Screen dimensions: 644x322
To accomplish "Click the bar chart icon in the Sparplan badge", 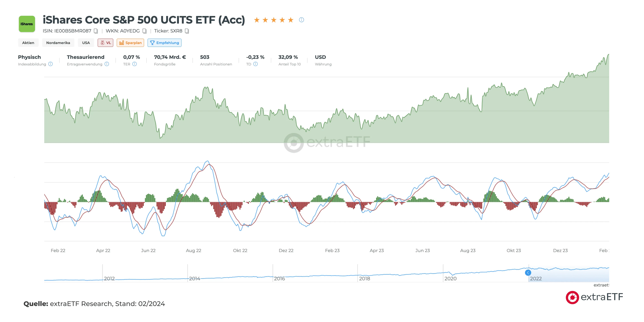I will (122, 43).
